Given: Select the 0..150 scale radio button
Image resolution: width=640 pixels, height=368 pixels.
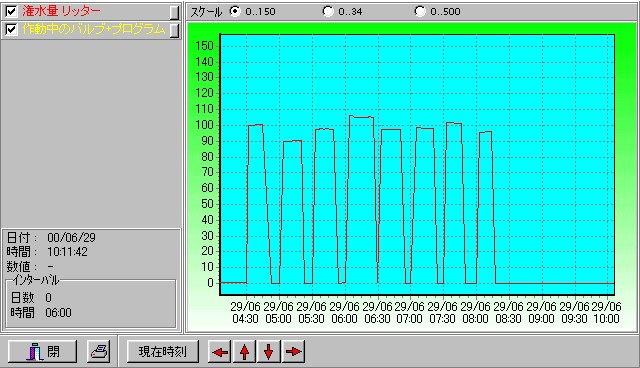Looking at the screenshot, I should click(x=235, y=11).
